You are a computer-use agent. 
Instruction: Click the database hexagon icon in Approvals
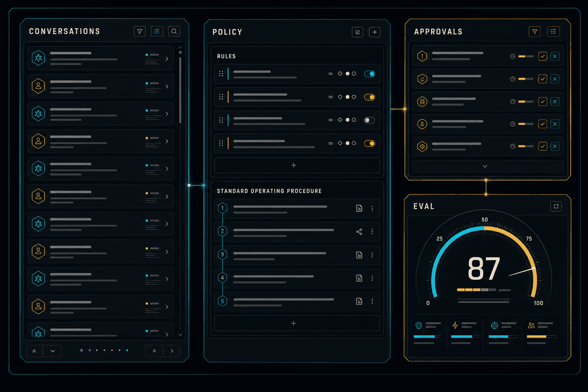pyautogui.click(x=422, y=101)
